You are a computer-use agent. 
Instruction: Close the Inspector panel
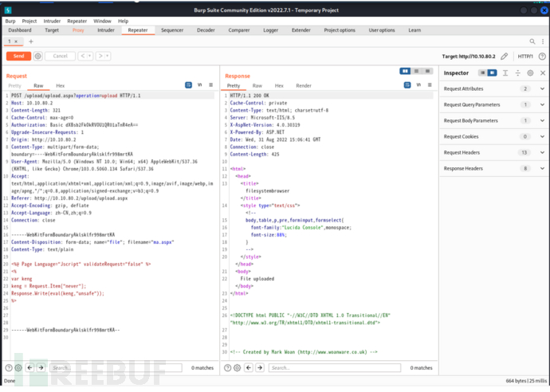543,73
